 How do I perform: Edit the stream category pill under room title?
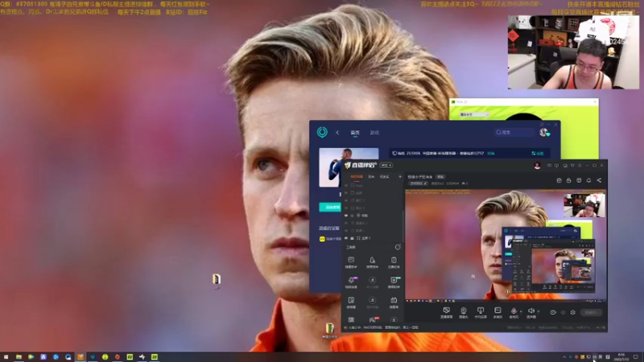pos(419,183)
